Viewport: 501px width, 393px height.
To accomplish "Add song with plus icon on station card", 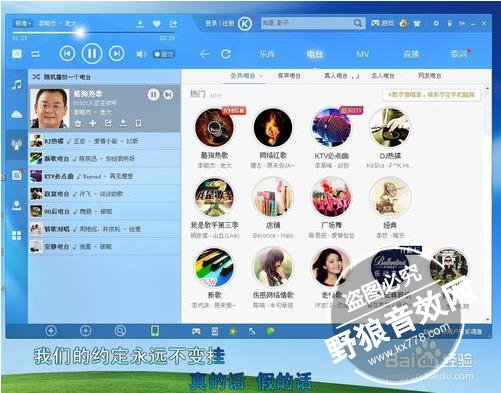I will click(x=93, y=123).
